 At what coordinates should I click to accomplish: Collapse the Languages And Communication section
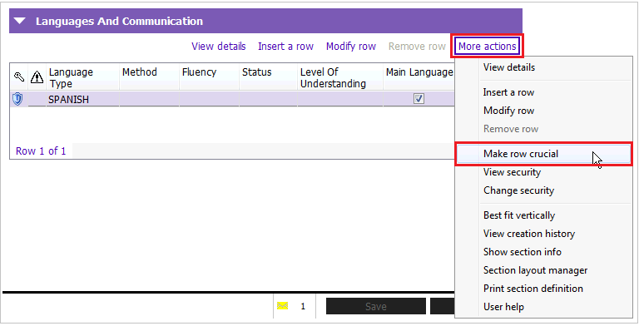tap(20, 21)
